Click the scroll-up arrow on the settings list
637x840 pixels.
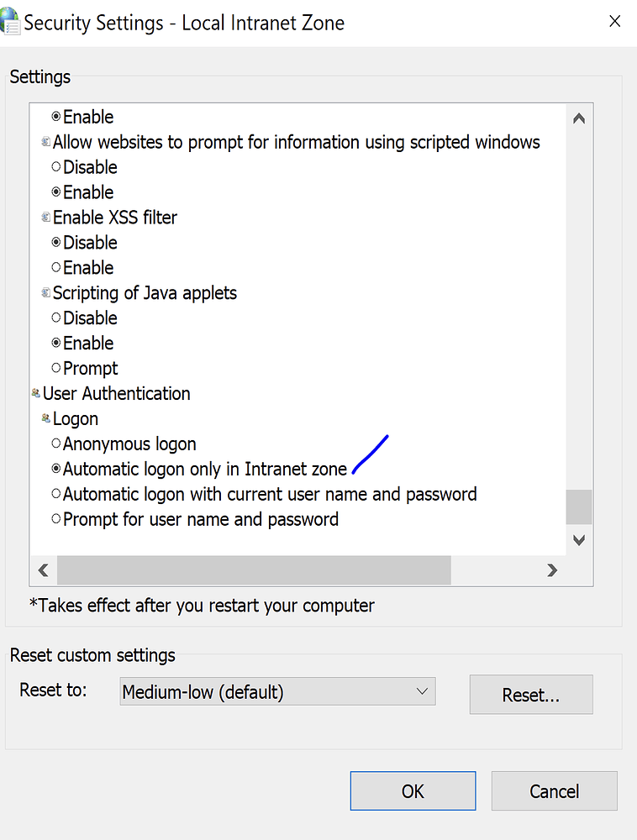(579, 118)
